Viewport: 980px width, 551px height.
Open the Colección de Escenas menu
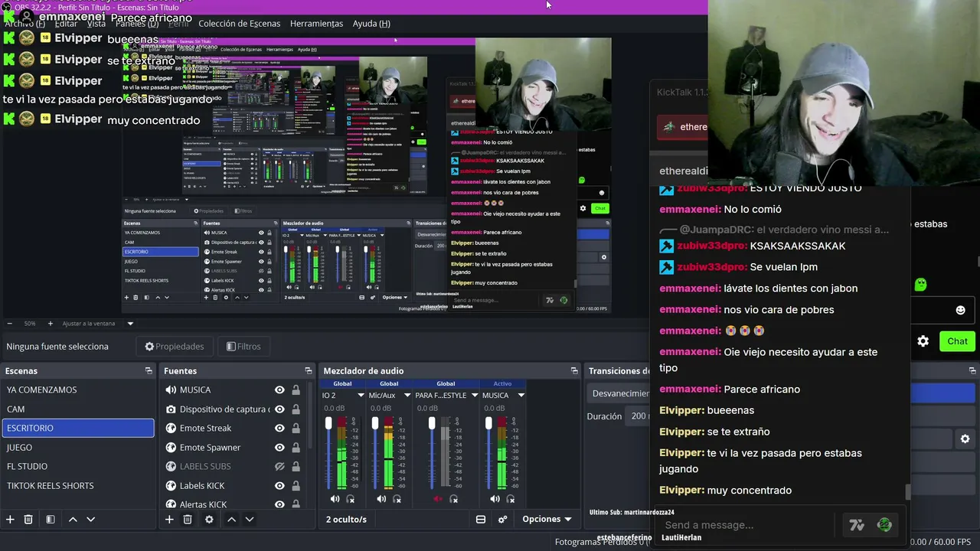(x=240, y=24)
